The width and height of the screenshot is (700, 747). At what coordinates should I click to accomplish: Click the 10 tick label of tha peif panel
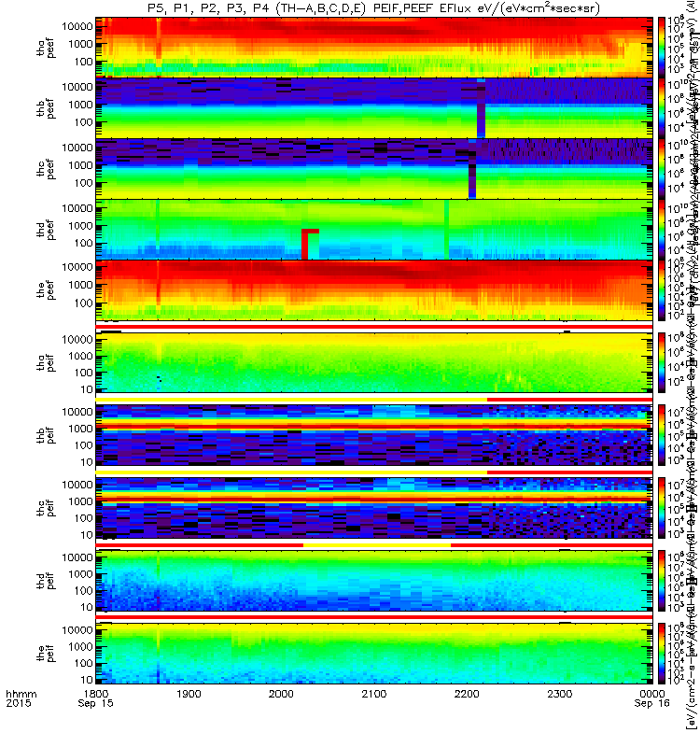pyautogui.click(x=87, y=389)
